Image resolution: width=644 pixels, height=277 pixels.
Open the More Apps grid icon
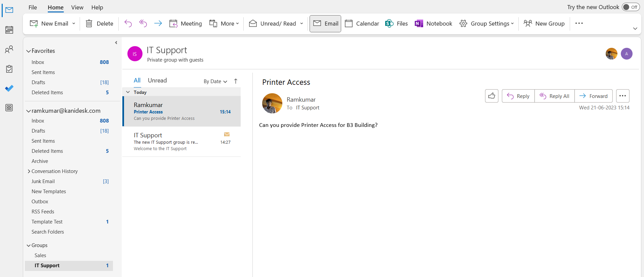pyautogui.click(x=9, y=108)
